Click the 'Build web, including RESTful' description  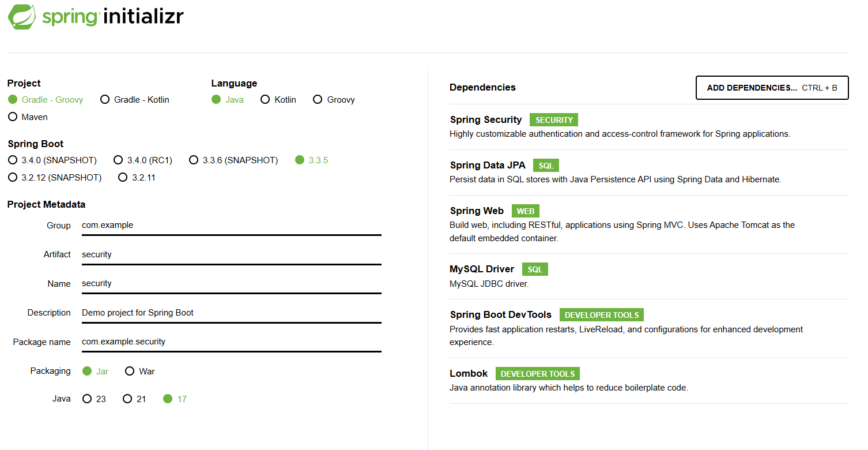[x=622, y=231]
